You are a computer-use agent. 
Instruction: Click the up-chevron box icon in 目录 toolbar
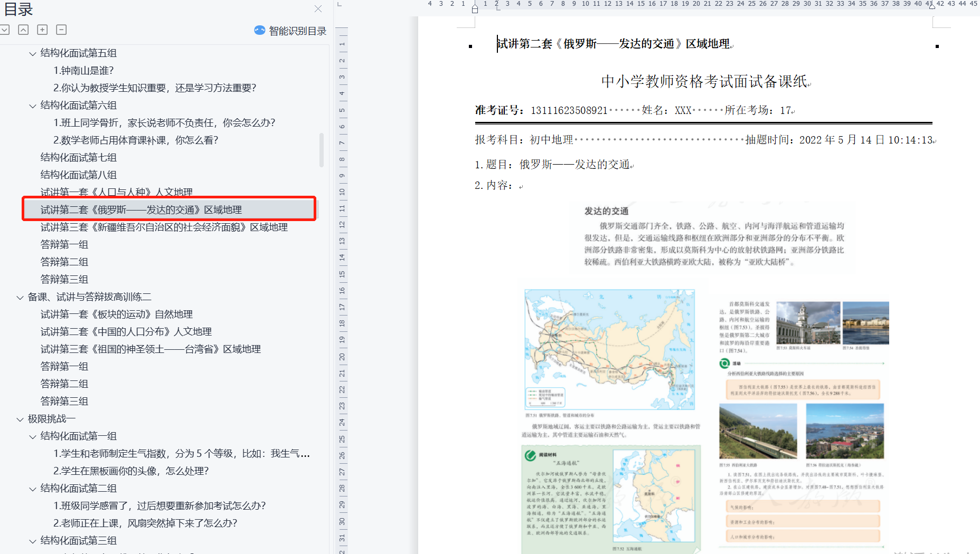point(23,30)
